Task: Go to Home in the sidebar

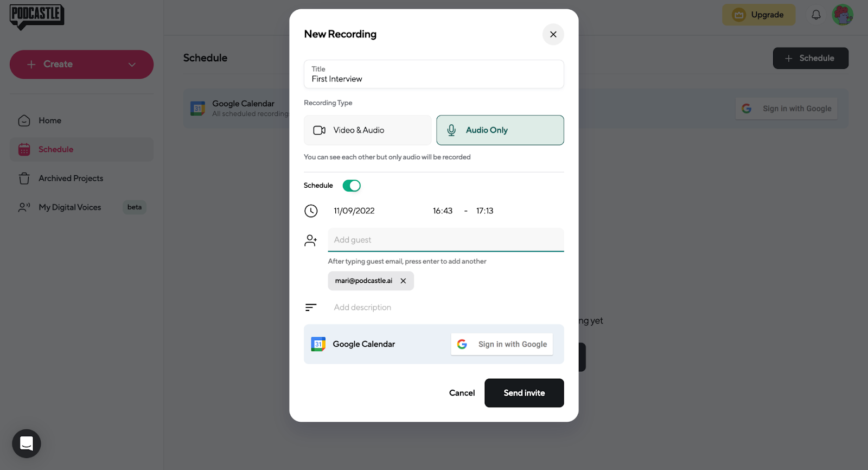Action: tap(50, 120)
